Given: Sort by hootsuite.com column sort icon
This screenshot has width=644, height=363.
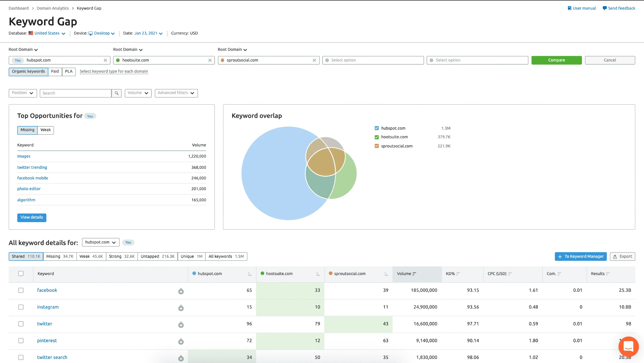Looking at the screenshot, I should click(318, 274).
